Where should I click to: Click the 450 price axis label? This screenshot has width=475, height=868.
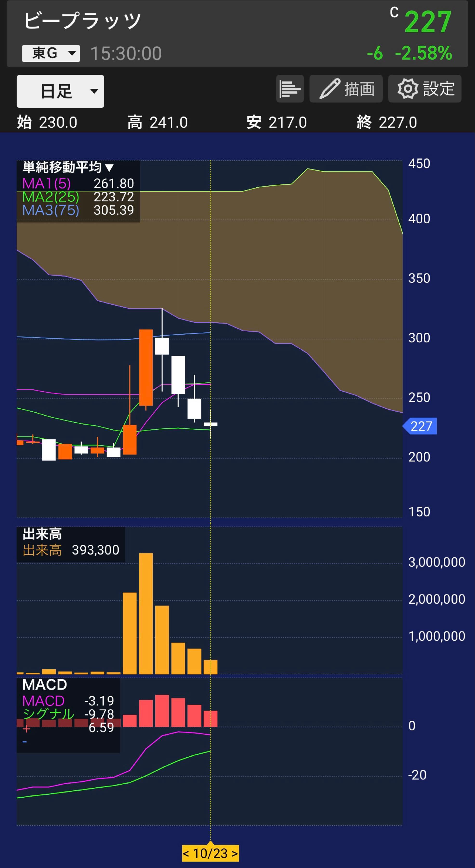click(419, 163)
